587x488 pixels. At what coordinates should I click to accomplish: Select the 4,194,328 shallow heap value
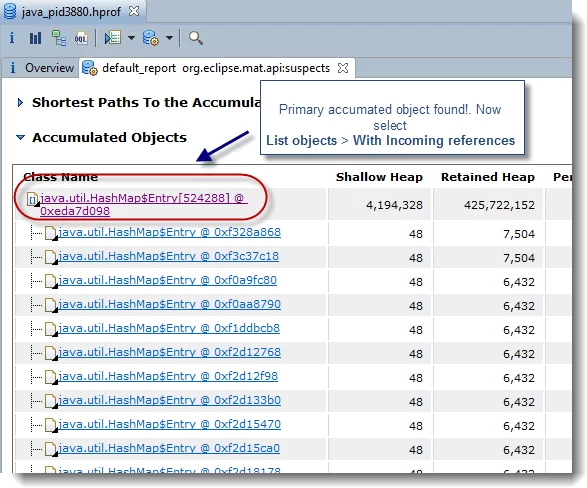[394, 205]
